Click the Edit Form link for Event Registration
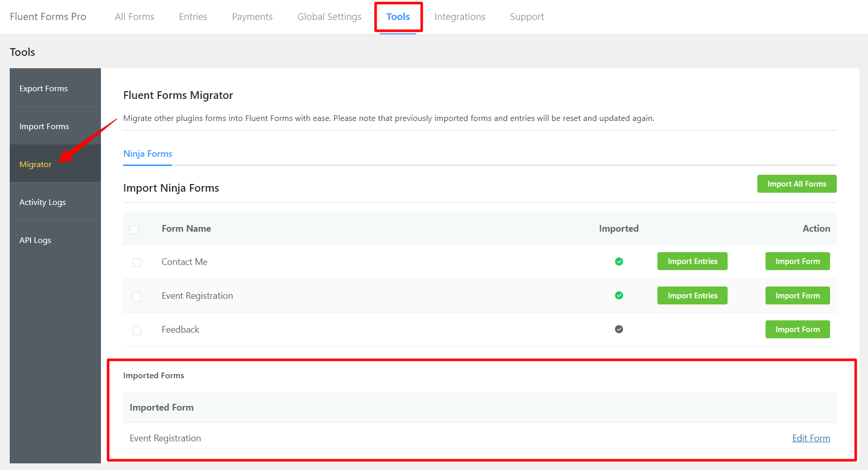The width and height of the screenshot is (868, 470). pos(811,438)
